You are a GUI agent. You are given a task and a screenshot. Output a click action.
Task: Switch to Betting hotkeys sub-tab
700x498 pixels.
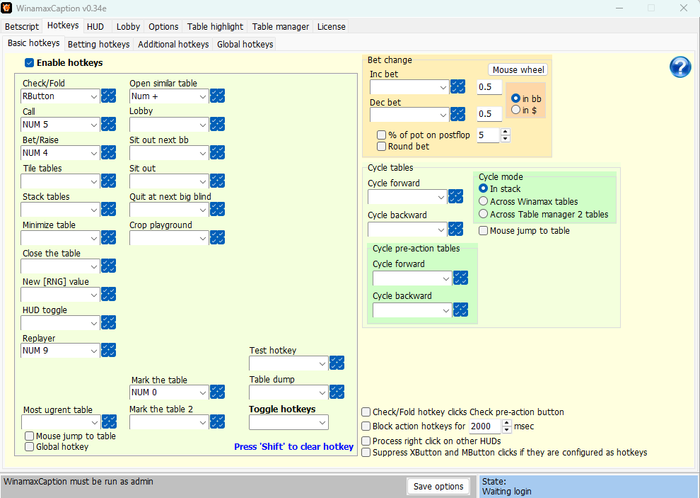99,44
